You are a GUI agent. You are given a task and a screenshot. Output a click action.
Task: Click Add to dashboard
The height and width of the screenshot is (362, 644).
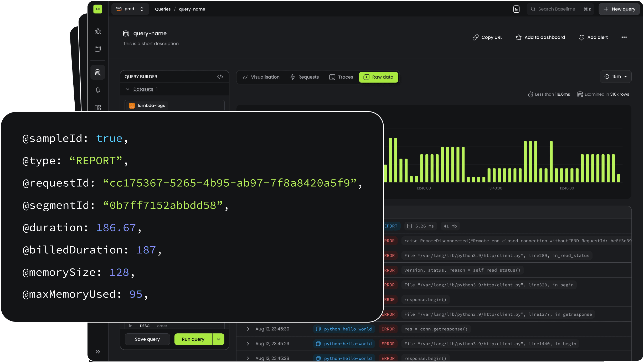click(x=540, y=37)
